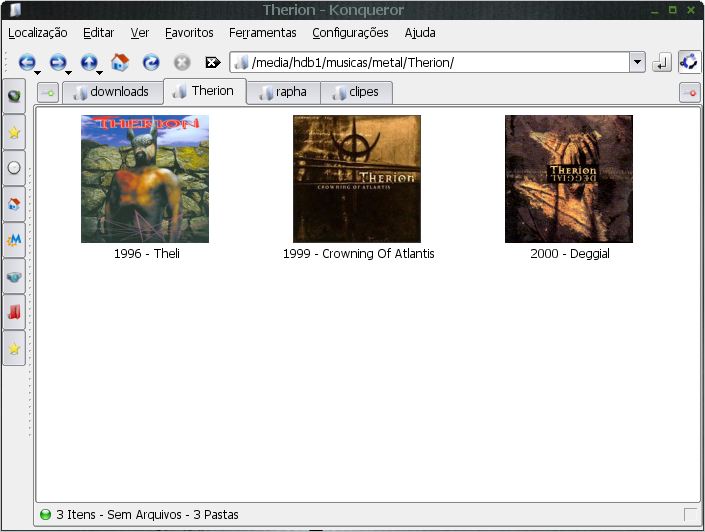Image resolution: width=705 pixels, height=532 pixels.
Task: Switch to the downloads tab
Action: click(x=111, y=92)
